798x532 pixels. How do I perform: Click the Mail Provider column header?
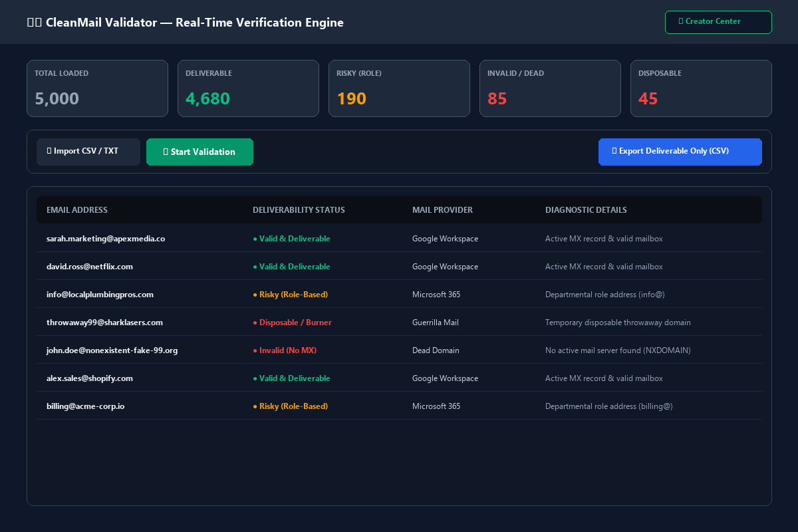[442, 210]
